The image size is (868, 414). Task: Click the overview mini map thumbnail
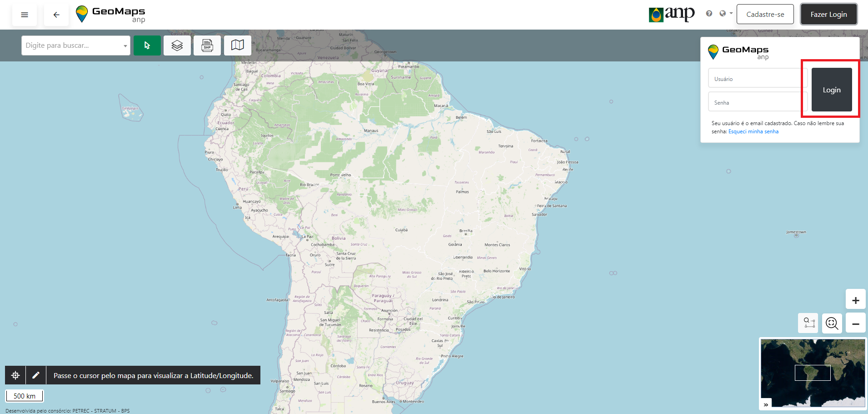[813, 373]
